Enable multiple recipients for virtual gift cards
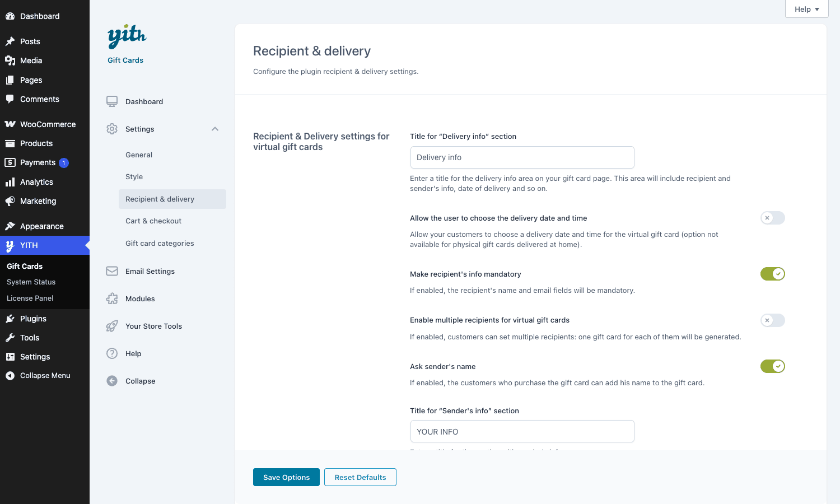 point(773,320)
